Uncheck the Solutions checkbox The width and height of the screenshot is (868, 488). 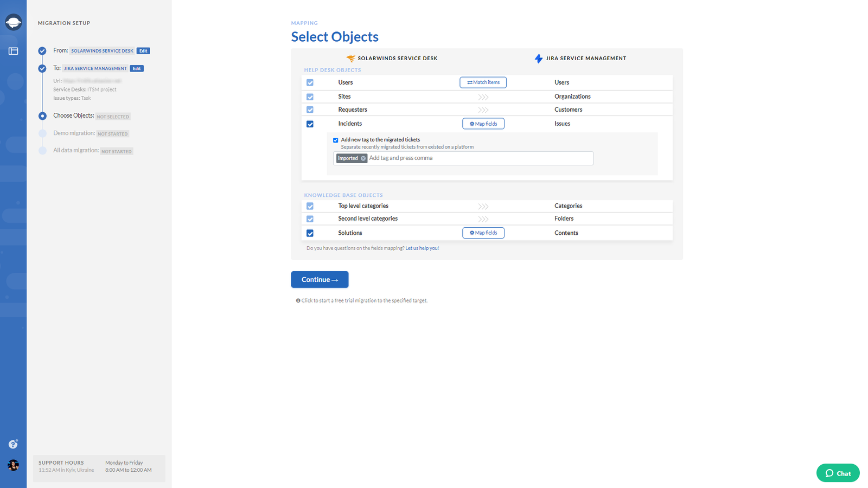point(310,233)
